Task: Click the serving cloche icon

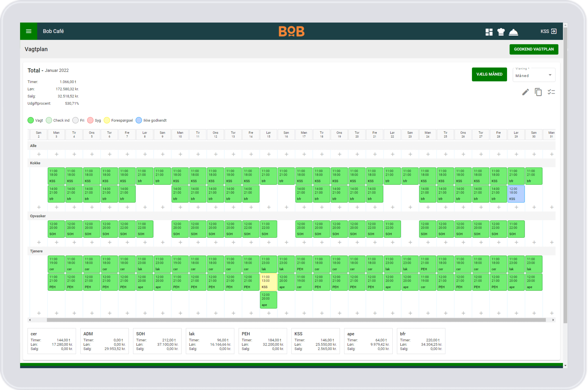Action: point(513,32)
